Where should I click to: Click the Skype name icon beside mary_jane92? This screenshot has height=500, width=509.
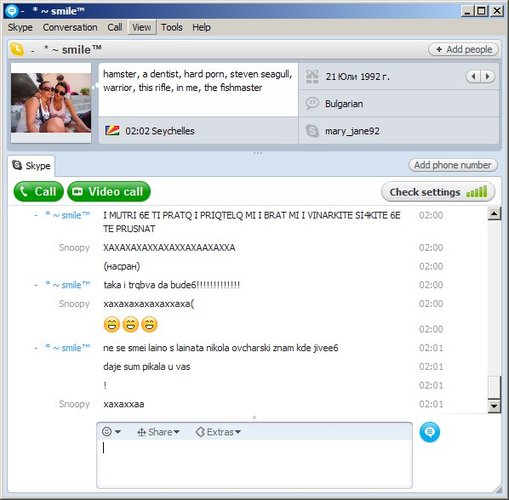312,131
